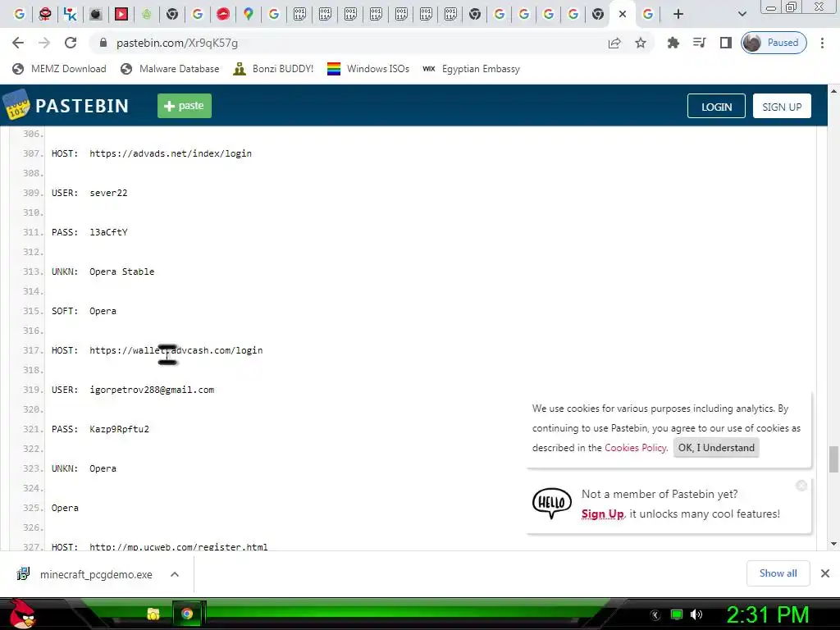Viewport: 840px width, 630px height.
Task: Switch to the Google Maps pin tab
Action: tap(248, 14)
